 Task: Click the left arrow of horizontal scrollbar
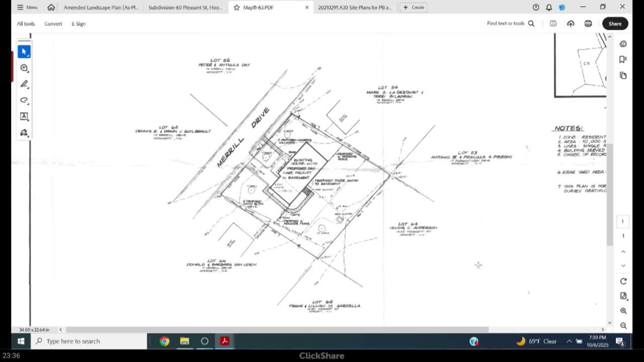[60, 330]
